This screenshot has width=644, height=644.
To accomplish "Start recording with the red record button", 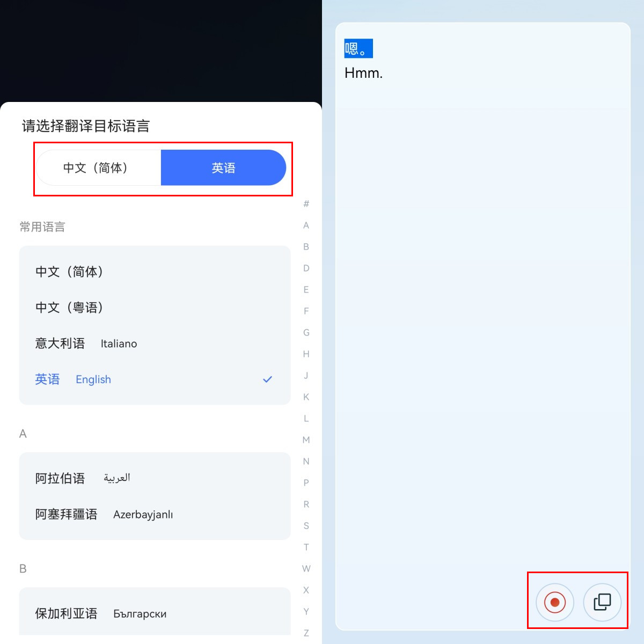I will 555,602.
